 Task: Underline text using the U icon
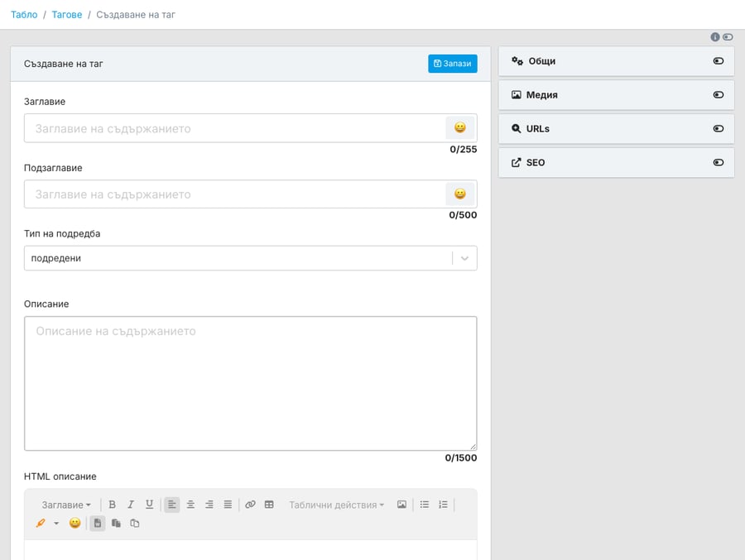149,505
